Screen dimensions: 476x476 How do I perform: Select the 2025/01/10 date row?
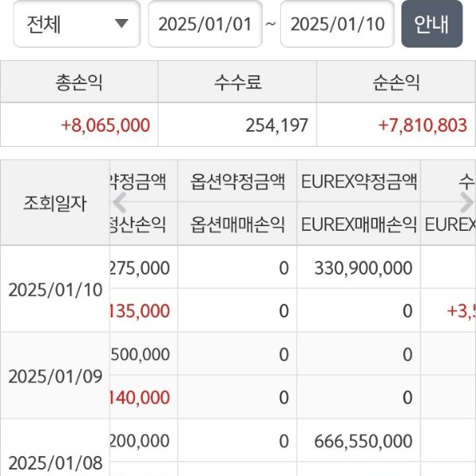(55, 290)
